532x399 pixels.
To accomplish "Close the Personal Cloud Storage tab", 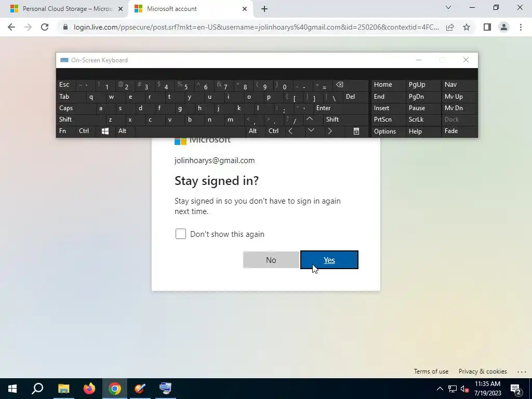I will (120, 9).
